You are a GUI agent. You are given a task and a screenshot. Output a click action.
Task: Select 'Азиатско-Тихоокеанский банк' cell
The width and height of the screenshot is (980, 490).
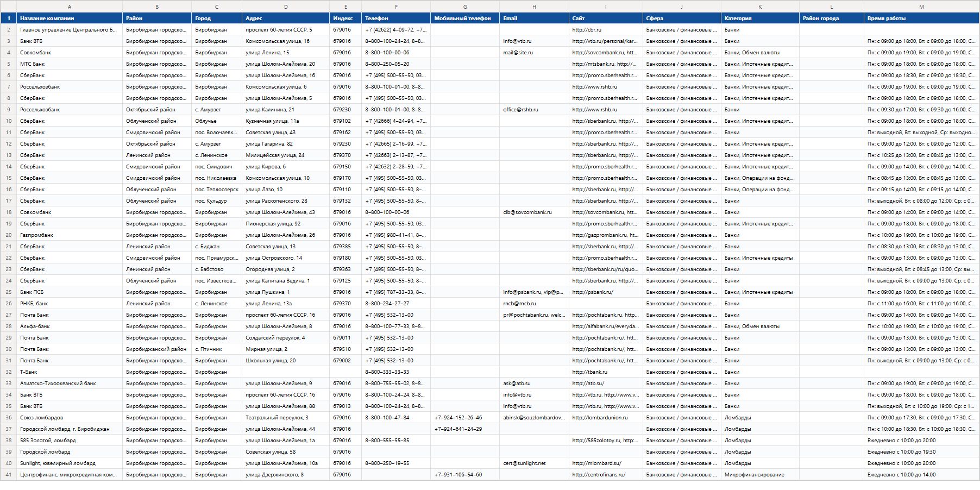[70, 384]
